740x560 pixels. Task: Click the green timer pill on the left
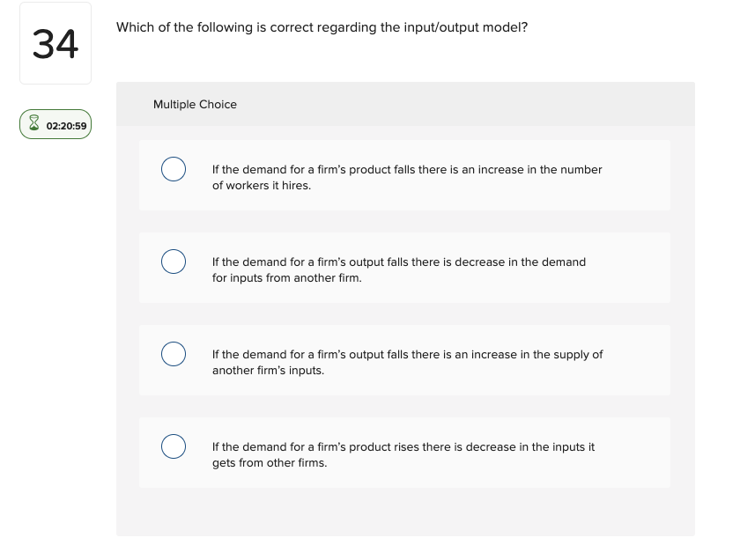coord(55,124)
